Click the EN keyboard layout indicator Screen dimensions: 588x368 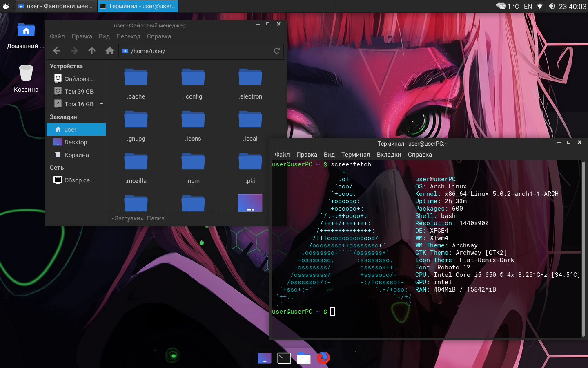pos(528,6)
